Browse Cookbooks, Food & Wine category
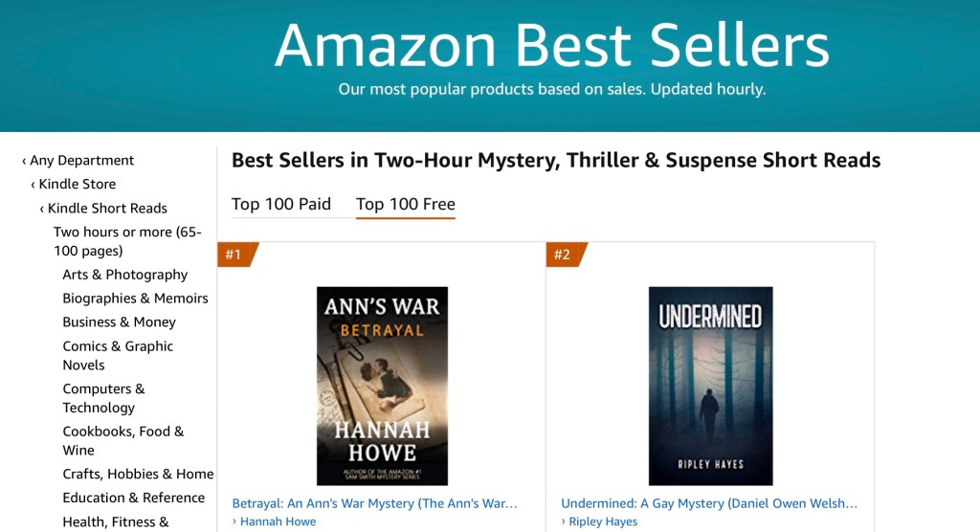This screenshot has height=532, width=980. tap(122, 441)
